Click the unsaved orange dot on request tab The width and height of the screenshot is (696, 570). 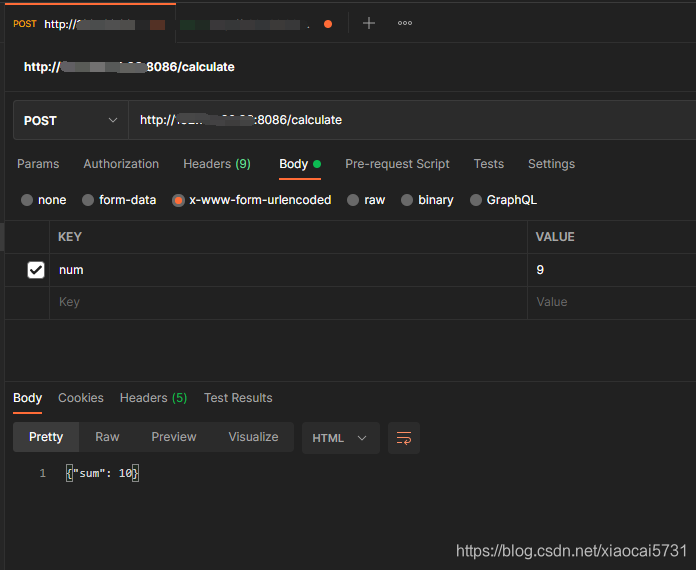coord(328,24)
